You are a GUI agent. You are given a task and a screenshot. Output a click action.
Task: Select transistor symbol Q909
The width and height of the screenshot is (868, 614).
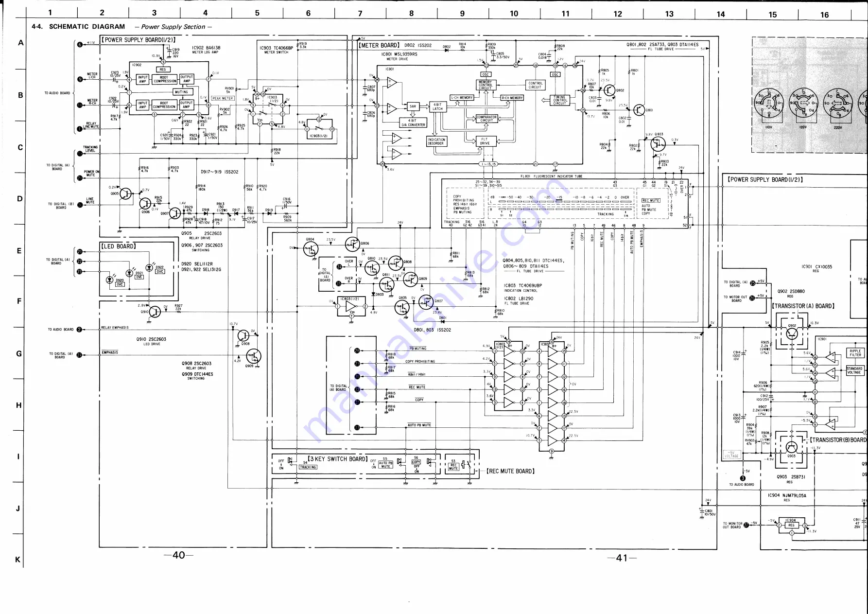(x=253, y=356)
